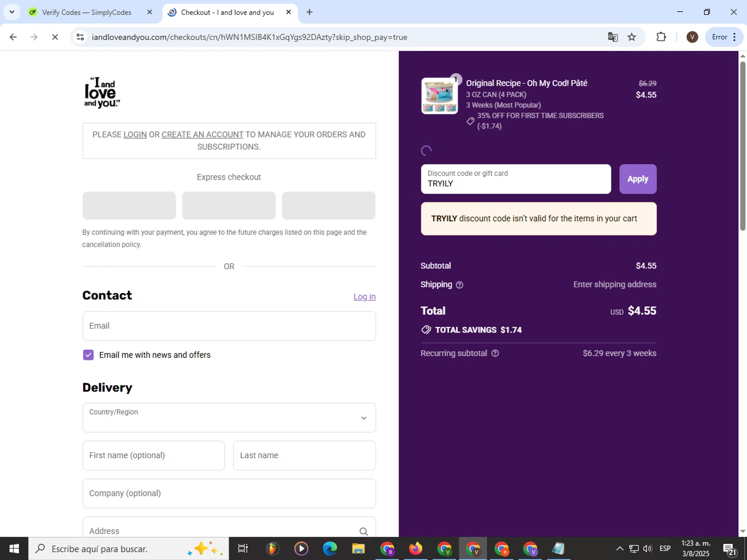Open Microsoft Edge from taskbar
The width and height of the screenshot is (747, 560).
point(330,549)
